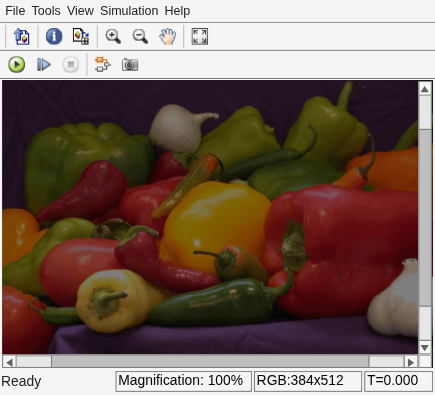Click the horizontal scrollbar right arrow
This screenshot has height=395, width=435.
coord(411,362)
